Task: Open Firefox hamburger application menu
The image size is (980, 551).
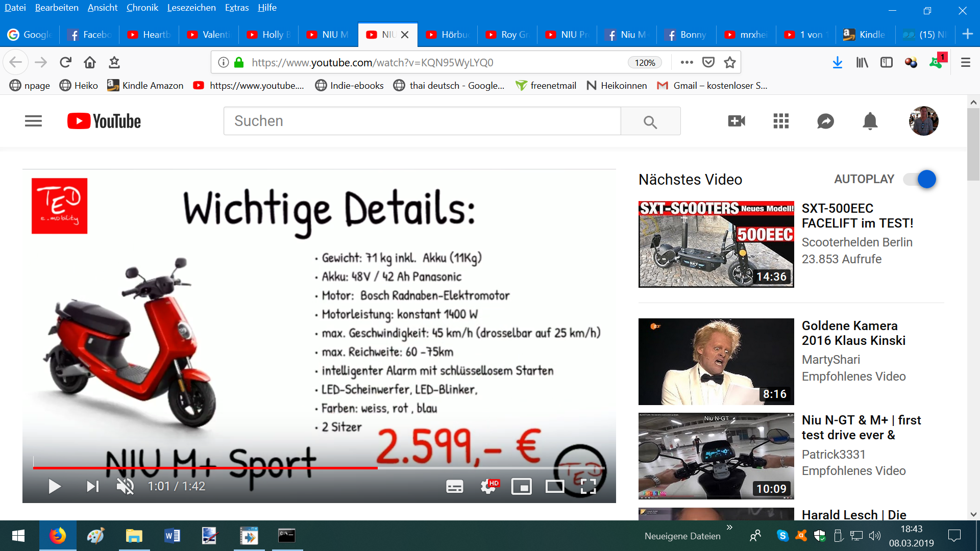Action: 965,62
